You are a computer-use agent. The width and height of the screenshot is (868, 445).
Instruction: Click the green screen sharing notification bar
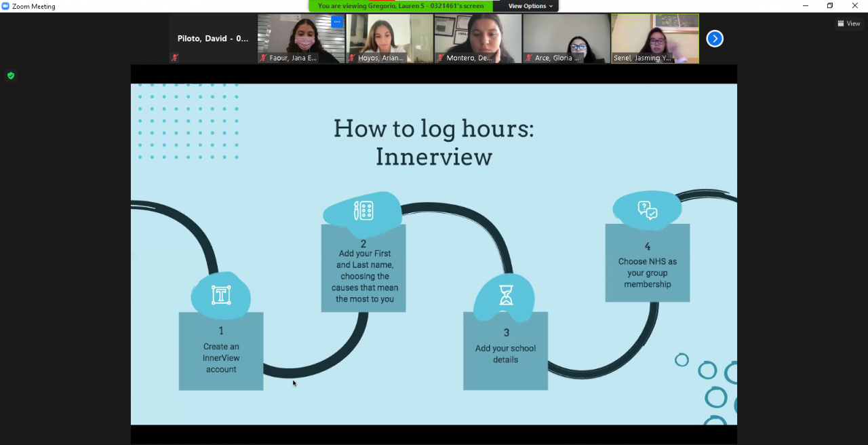coord(401,6)
